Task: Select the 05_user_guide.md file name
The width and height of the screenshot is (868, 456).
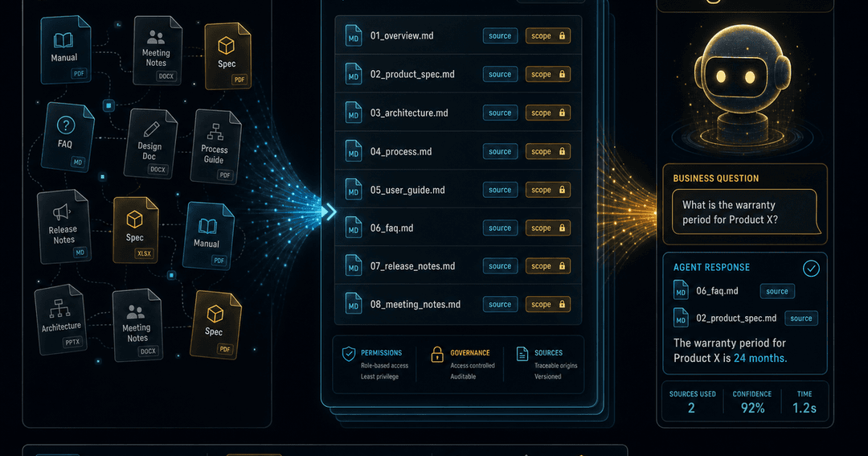Action: (407, 190)
